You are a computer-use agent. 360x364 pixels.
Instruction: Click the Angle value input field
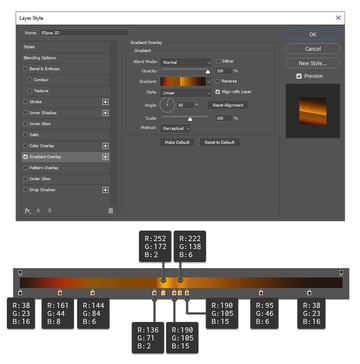coord(185,105)
